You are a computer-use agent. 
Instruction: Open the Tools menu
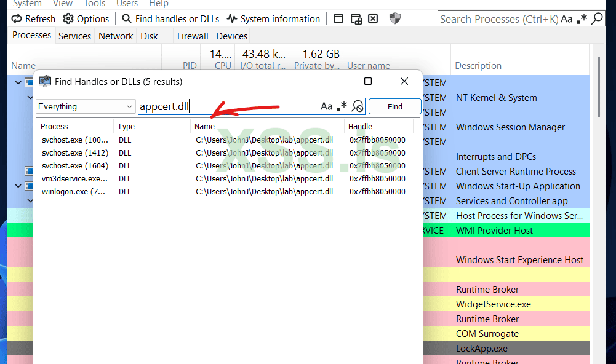pyautogui.click(x=94, y=4)
